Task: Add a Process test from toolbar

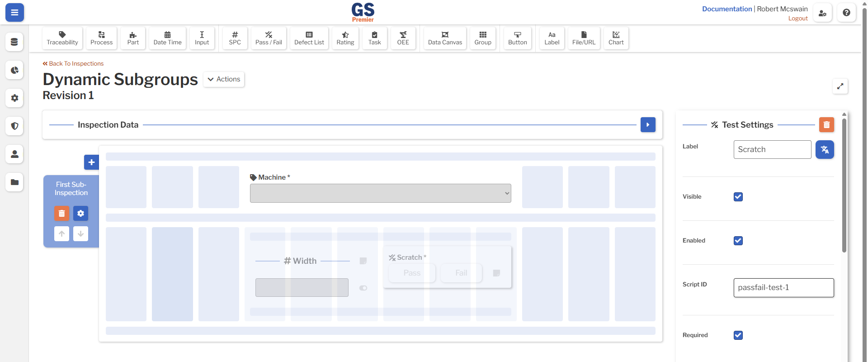Action: [101, 38]
